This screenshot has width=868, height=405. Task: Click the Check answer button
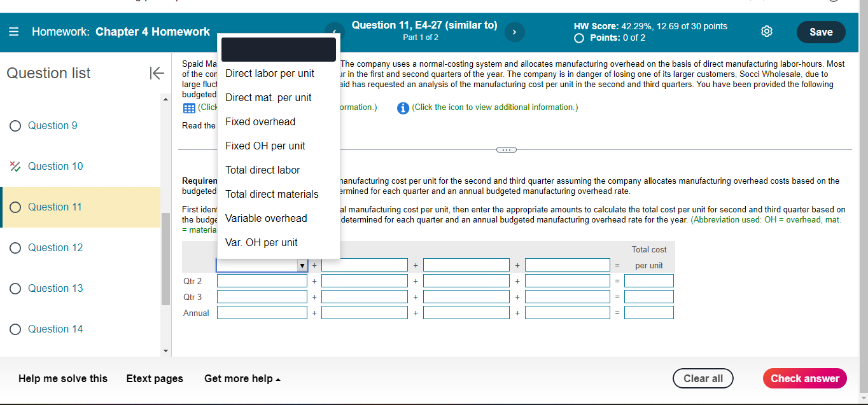click(804, 378)
